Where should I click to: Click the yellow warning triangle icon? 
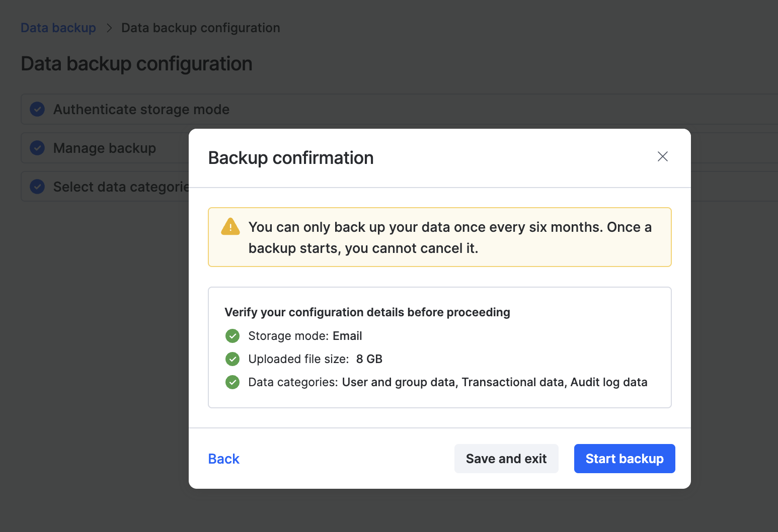pos(230,227)
